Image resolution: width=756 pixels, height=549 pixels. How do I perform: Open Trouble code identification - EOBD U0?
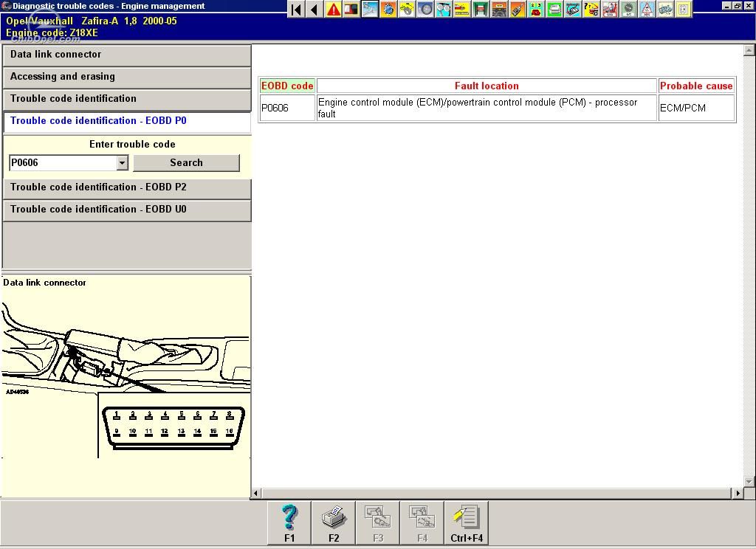(x=127, y=210)
